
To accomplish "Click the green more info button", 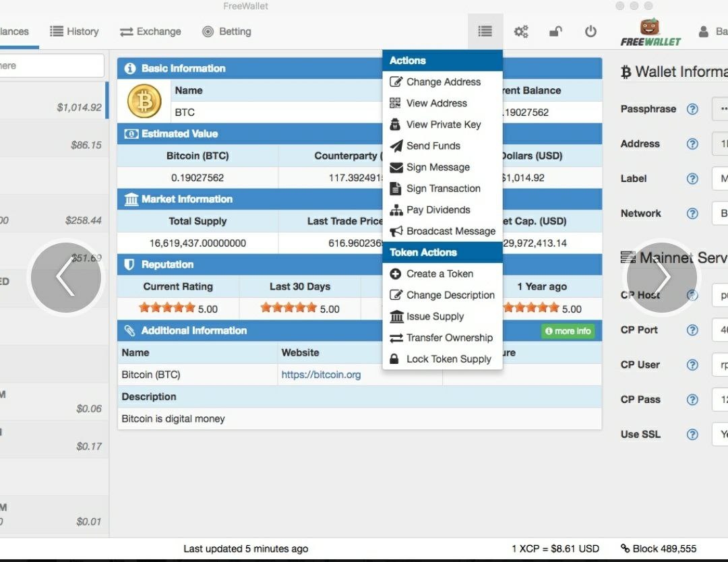I will [568, 332].
